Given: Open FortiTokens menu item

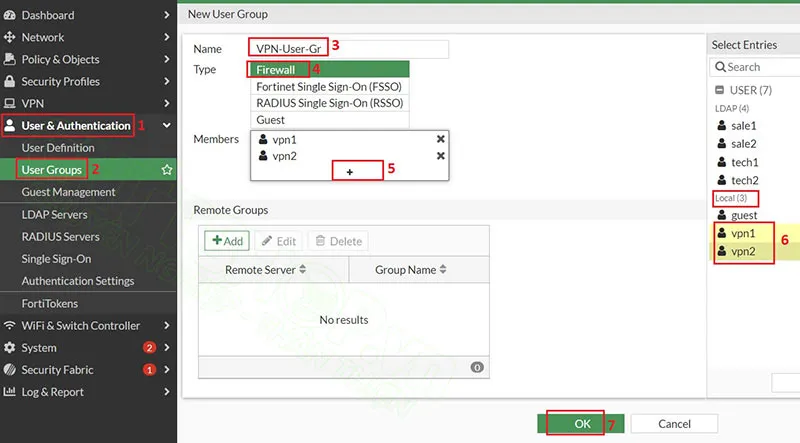Looking at the screenshot, I should pos(49,303).
